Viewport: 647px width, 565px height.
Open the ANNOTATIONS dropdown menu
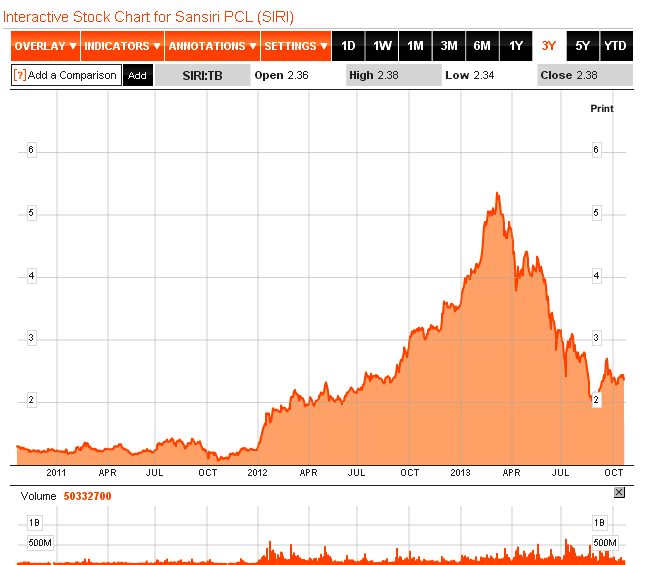coord(213,46)
